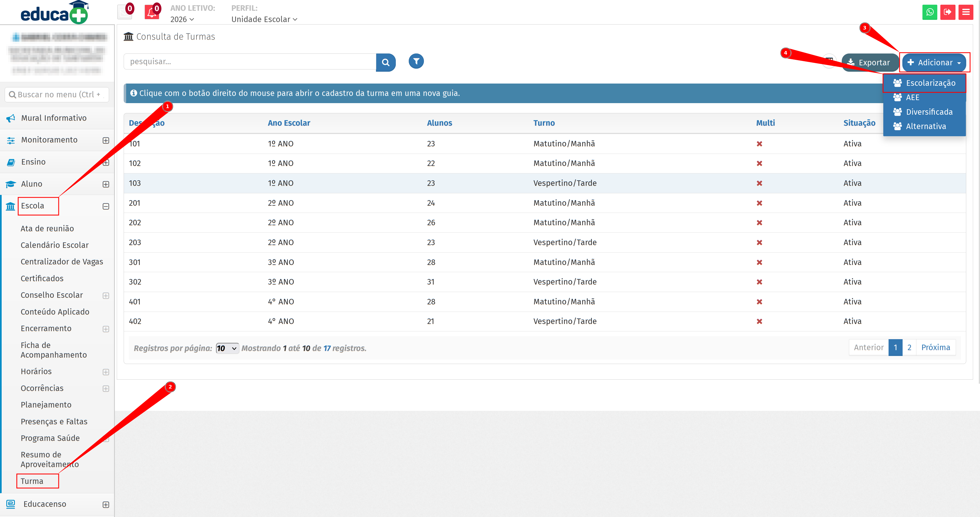This screenshot has height=517, width=980.
Task: Open WhatsApp support icon
Action: click(929, 12)
